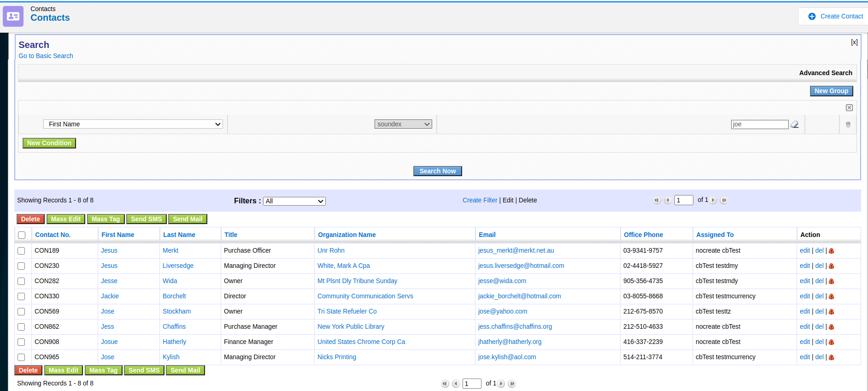This screenshot has width=868, height=391.
Task: Open email jesse@wida.com
Action: (502, 281)
